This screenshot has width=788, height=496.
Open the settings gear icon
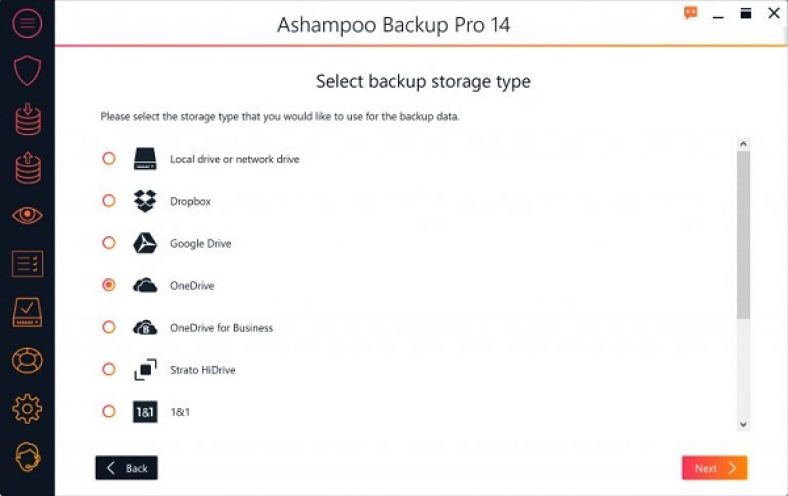pyautogui.click(x=27, y=408)
